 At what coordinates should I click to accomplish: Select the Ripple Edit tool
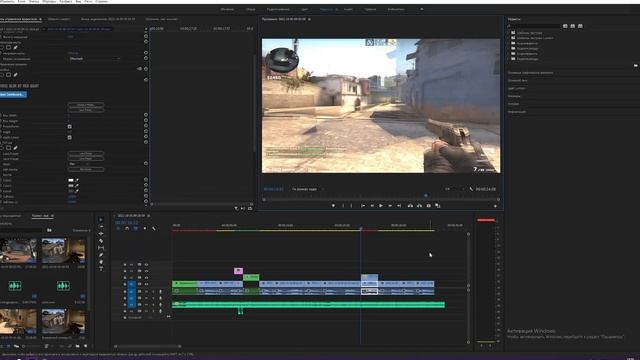pyautogui.click(x=101, y=233)
